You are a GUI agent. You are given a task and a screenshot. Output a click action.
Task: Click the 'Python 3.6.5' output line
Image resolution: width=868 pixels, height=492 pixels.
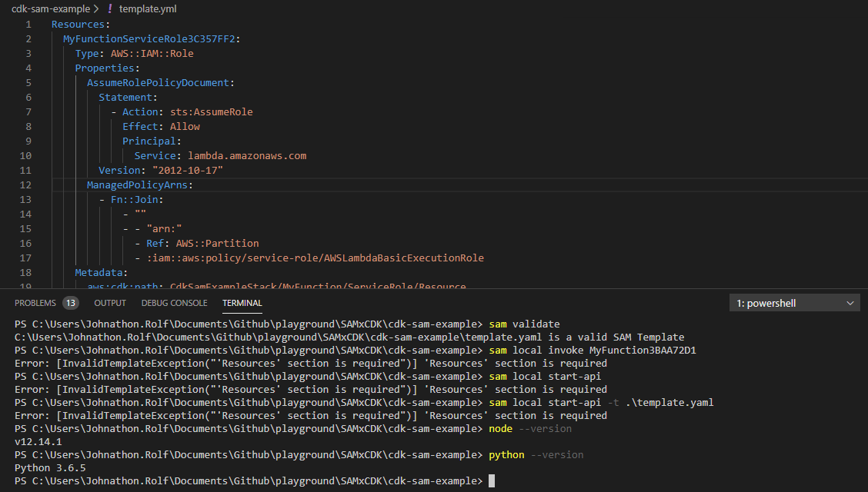(50, 468)
